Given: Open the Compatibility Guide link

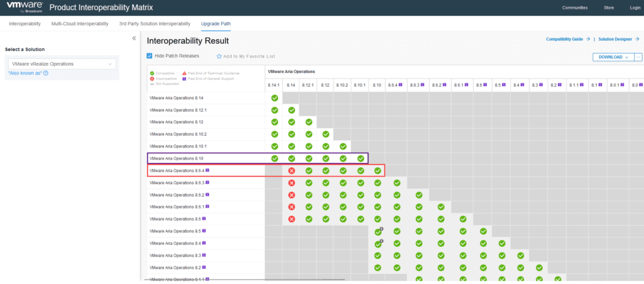Looking at the screenshot, I should pos(564,39).
